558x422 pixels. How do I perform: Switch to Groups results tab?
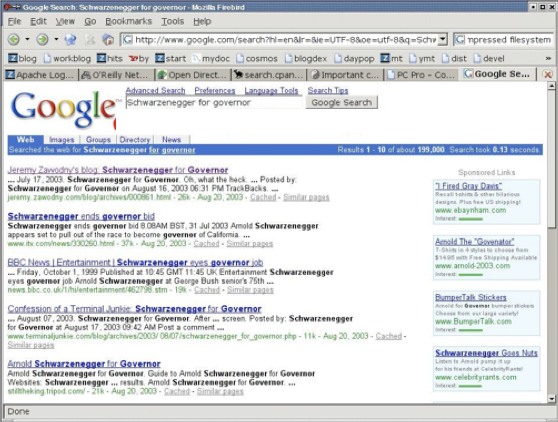[x=98, y=139]
